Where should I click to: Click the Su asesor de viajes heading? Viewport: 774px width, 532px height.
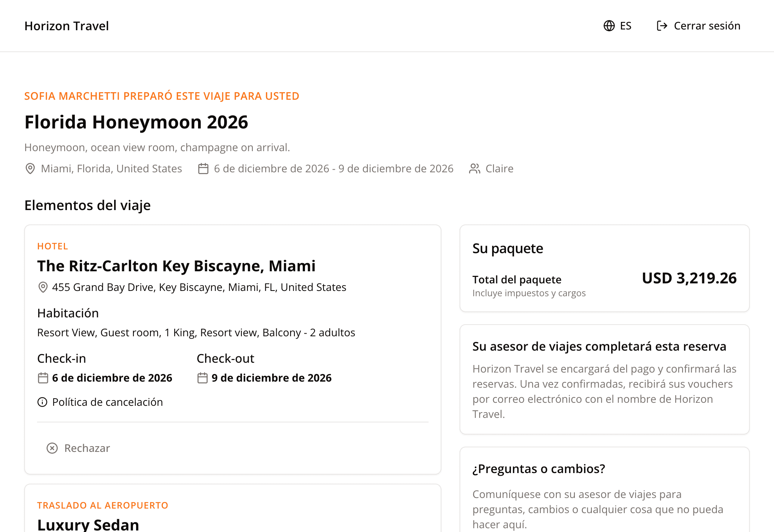click(599, 346)
